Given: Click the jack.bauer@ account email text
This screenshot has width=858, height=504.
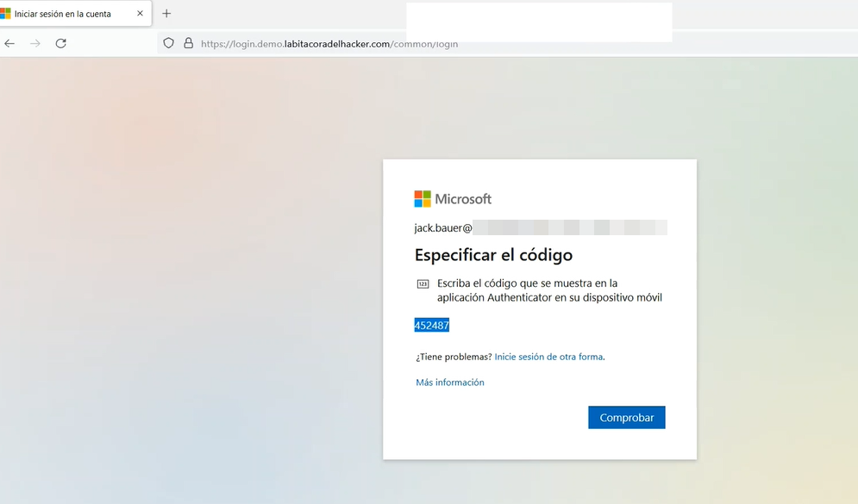Looking at the screenshot, I should (442, 228).
